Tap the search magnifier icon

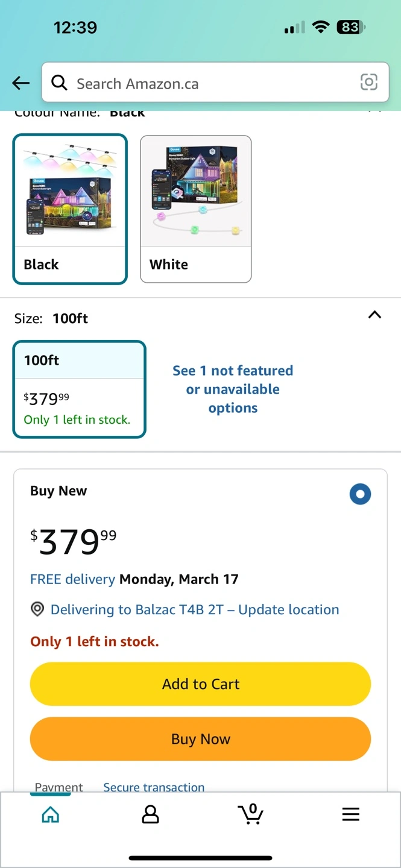coord(59,83)
